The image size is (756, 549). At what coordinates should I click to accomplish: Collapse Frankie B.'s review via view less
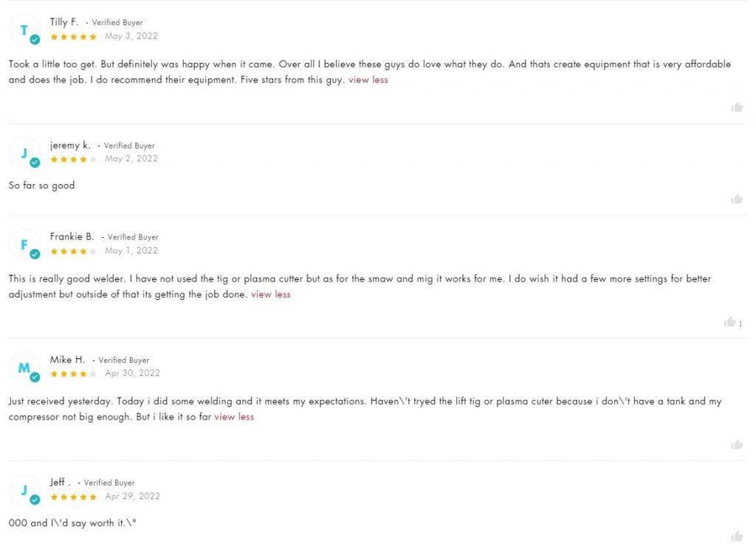coord(270,294)
